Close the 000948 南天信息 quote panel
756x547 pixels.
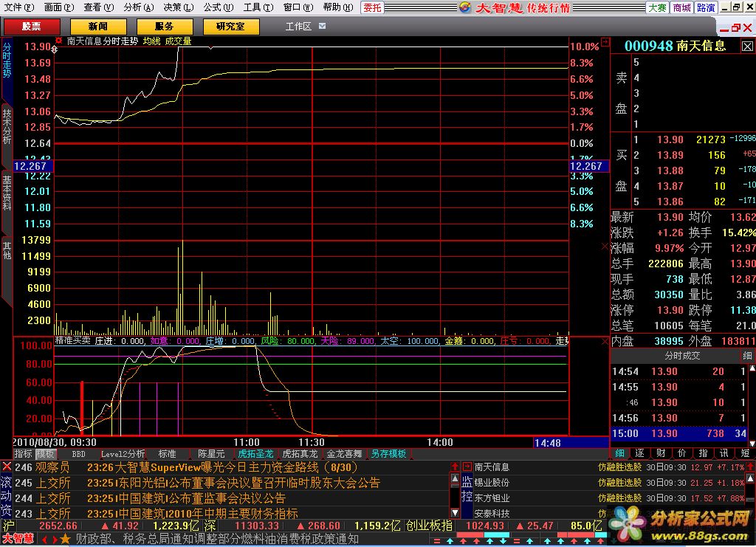(747, 47)
